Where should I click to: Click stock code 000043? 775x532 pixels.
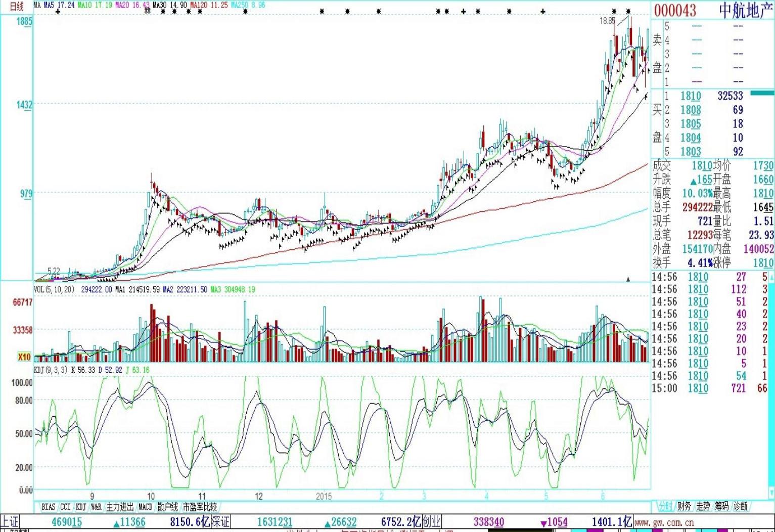pos(675,10)
